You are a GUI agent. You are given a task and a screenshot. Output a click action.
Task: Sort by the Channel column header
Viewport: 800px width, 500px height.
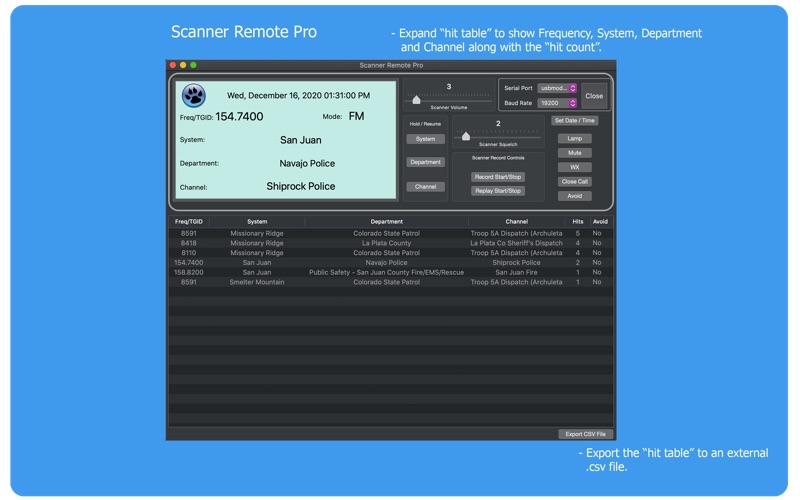(516, 222)
